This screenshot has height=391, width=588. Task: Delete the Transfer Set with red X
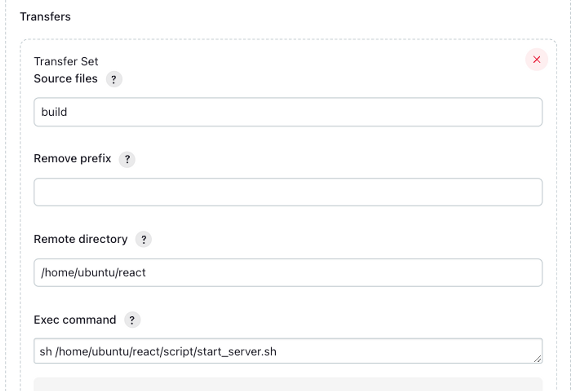click(536, 60)
